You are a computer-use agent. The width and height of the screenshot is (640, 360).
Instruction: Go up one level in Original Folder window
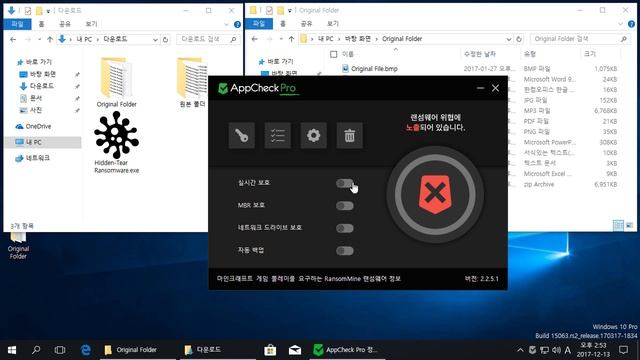(x=291, y=39)
